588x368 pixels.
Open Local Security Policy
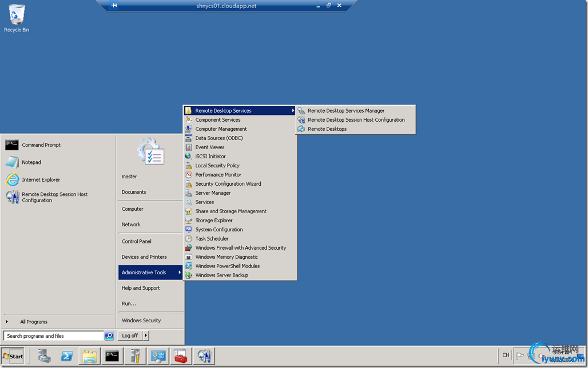click(x=240, y=166)
